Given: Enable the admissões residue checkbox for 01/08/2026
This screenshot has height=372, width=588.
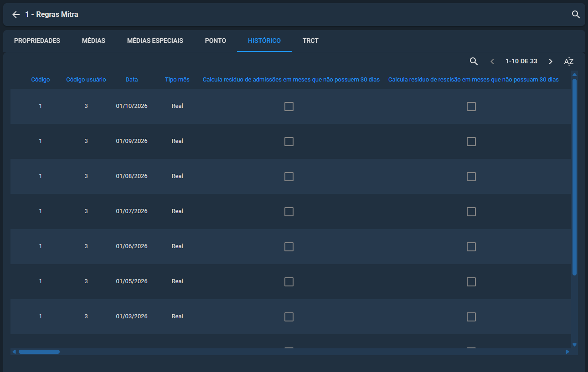Looking at the screenshot, I should (x=289, y=177).
